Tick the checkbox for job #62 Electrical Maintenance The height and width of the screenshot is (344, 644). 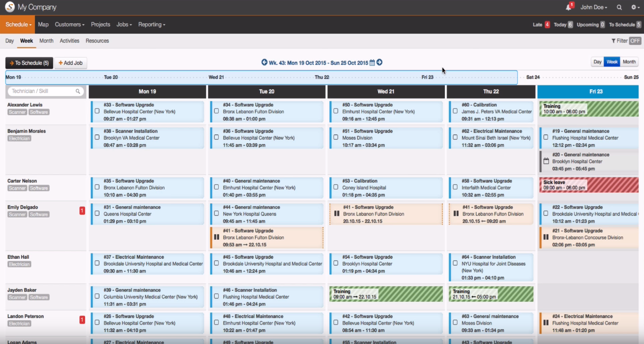click(455, 137)
